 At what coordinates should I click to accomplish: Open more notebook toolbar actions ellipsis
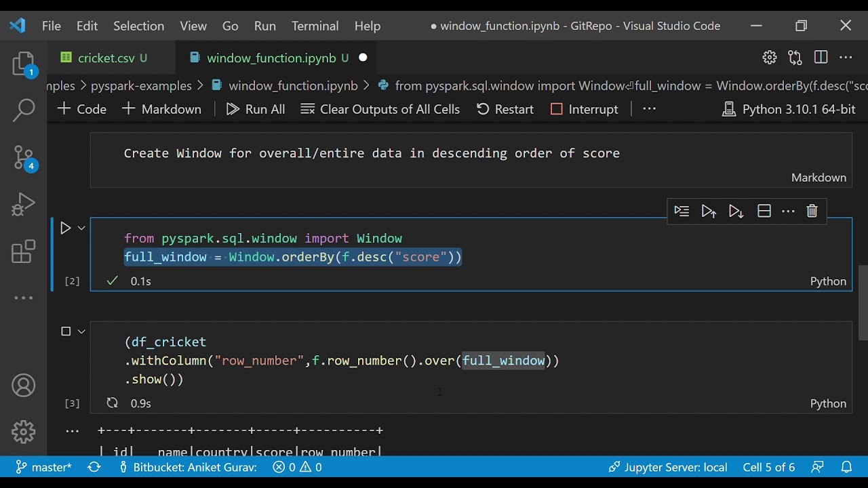649,108
